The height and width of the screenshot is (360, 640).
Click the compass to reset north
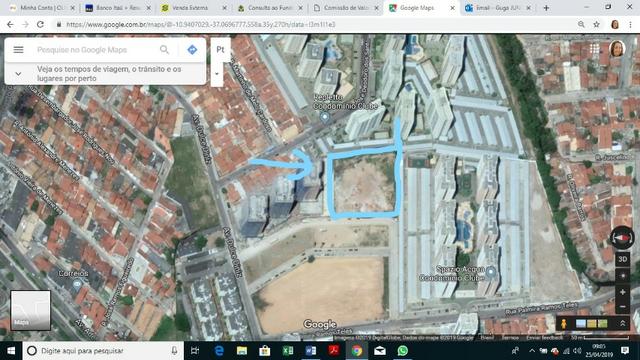pos(622,238)
